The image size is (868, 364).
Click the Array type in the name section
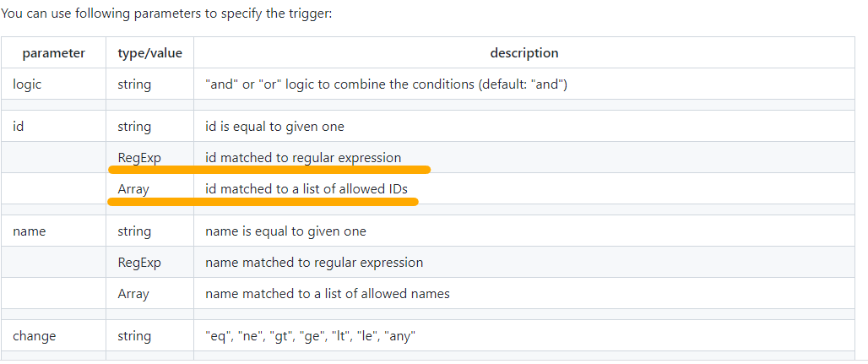[x=133, y=294]
